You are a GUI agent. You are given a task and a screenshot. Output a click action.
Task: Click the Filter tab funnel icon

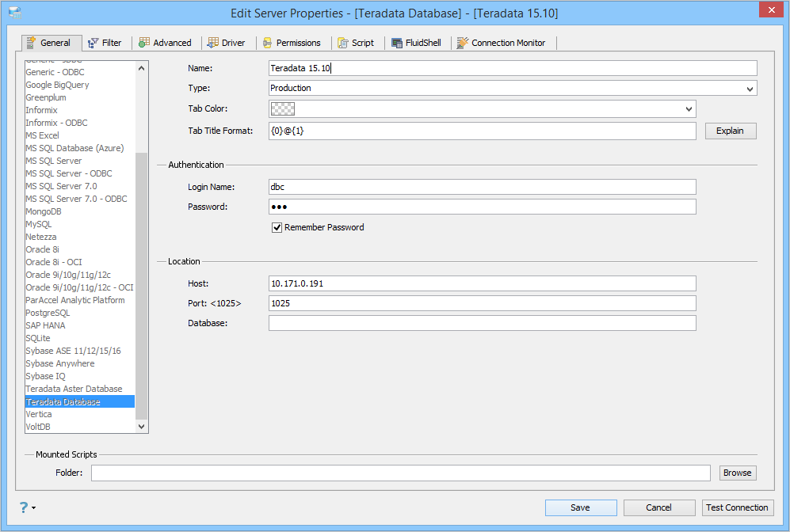94,44
